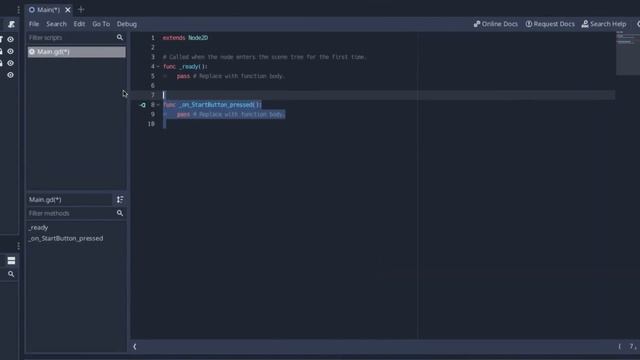
Task: Click line number 6 in the gutter
Action: tap(153, 86)
